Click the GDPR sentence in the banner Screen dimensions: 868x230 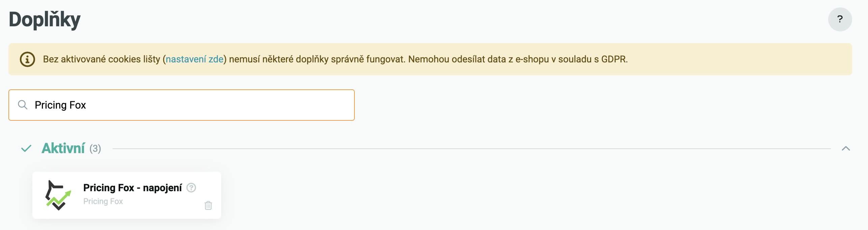pyautogui.click(x=518, y=59)
